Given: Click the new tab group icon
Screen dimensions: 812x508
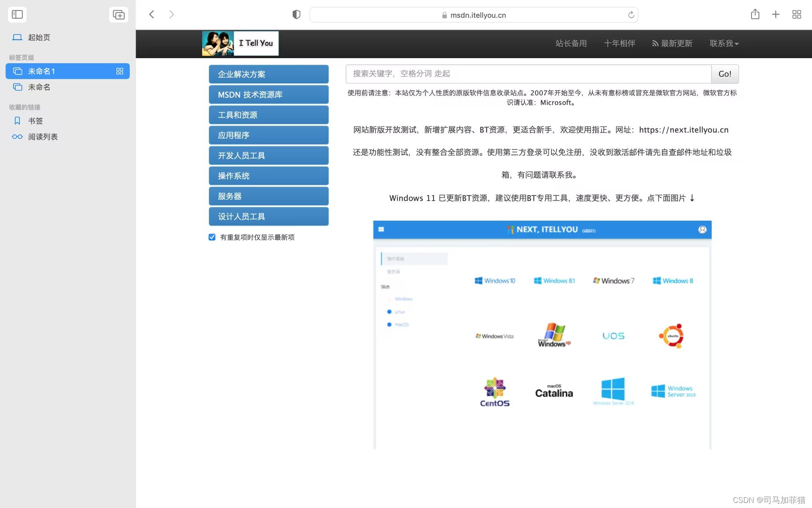Looking at the screenshot, I should (118, 15).
